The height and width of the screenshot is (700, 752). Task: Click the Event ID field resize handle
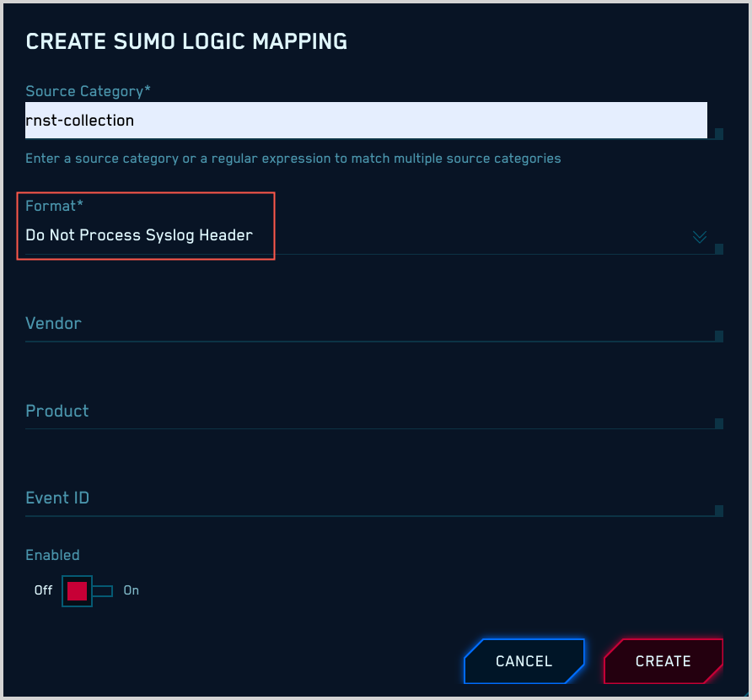pyautogui.click(x=717, y=510)
